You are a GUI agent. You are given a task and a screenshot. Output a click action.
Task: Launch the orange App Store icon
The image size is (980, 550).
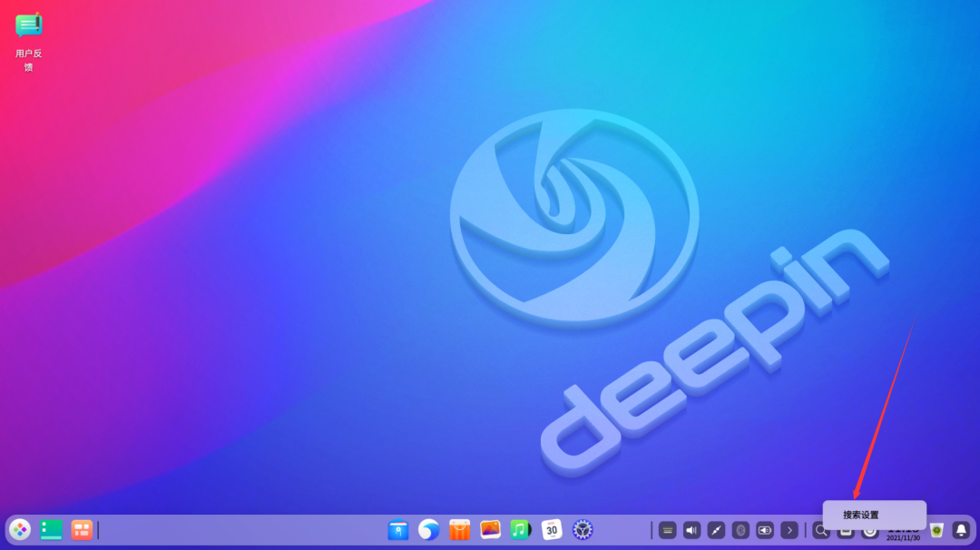coord(459,530)
